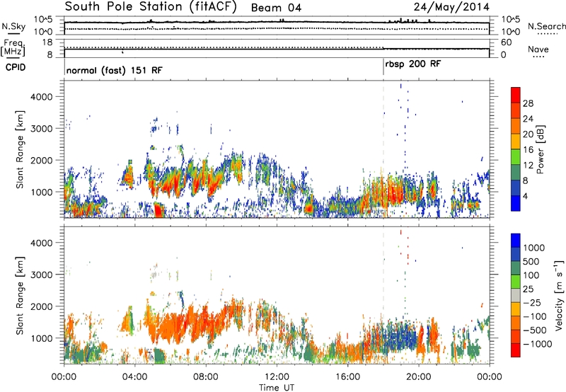This screenshot has height=392, width=566.
Task: Select 'normal (fast) 151 RF' CPID text
Action: tap(114, 70)
